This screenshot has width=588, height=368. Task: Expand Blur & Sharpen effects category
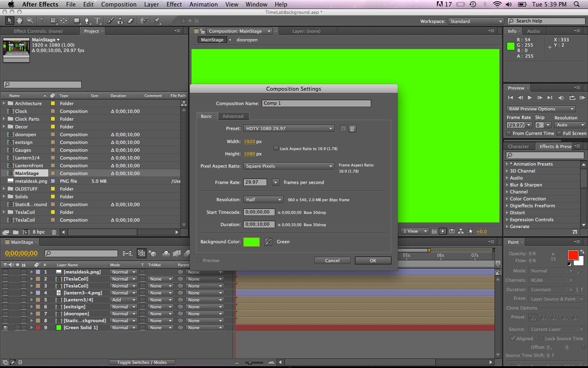tap(507, 185)
